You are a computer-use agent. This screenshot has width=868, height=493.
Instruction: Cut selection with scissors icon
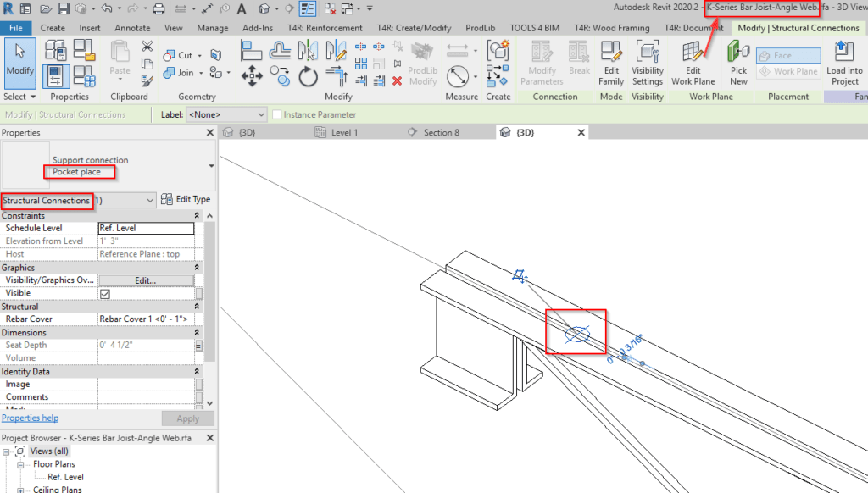[x=147, y=46]
